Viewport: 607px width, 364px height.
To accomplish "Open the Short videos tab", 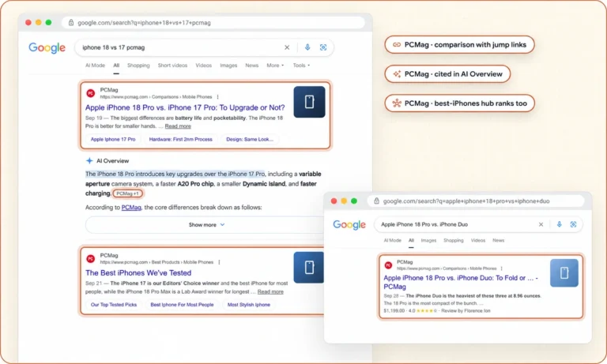I will (172, 66).
